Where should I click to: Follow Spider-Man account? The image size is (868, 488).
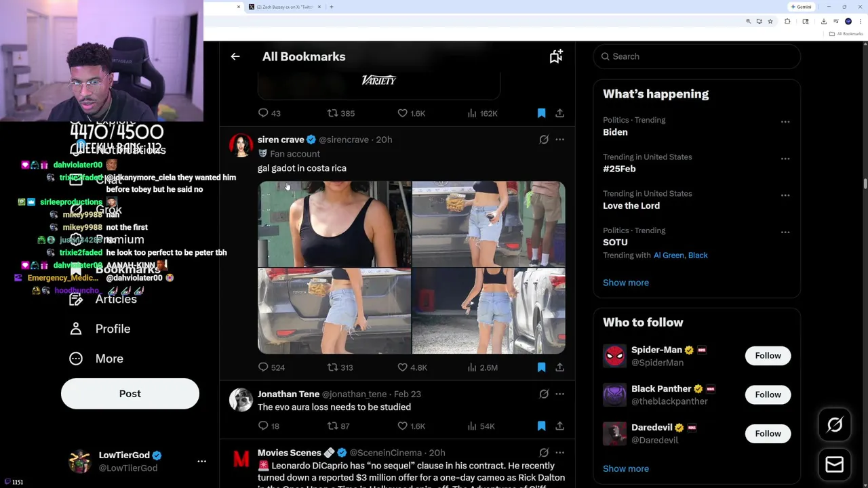tap(768, 356)
